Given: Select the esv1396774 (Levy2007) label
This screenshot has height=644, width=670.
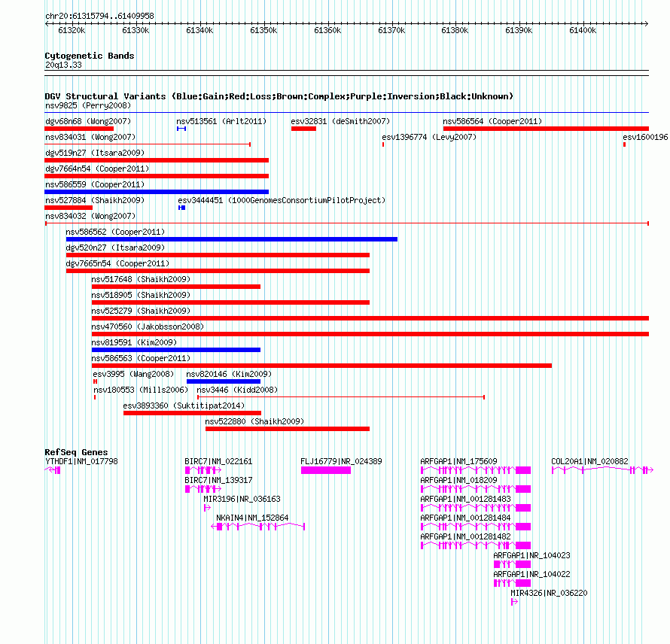Looking at the screenshot, I should point(429,137).
